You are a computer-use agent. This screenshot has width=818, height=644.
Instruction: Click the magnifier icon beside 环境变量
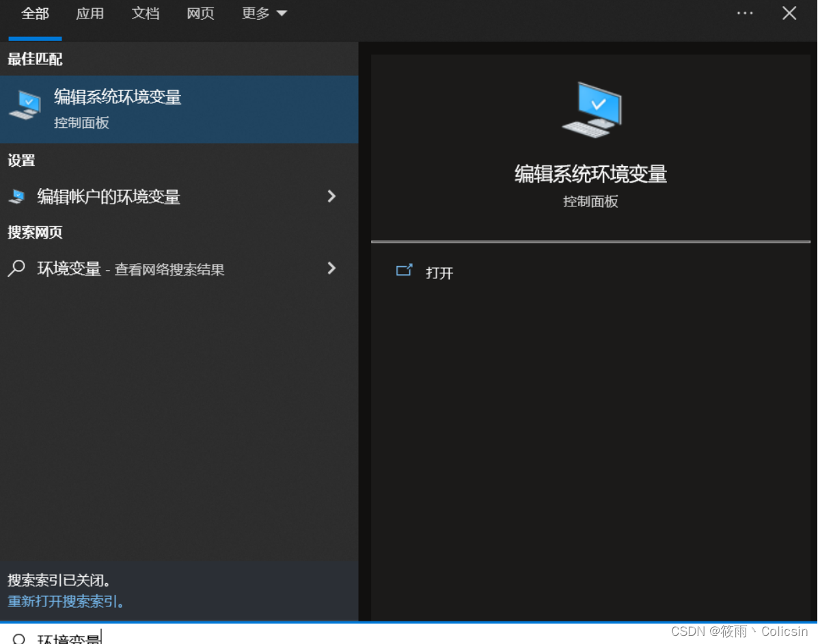15,269
